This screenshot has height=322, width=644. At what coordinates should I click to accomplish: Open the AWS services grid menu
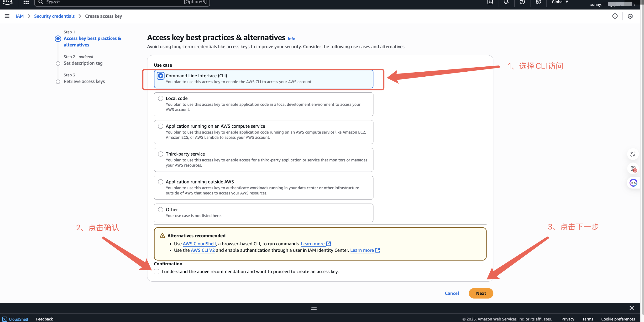[x=26, y=2]
